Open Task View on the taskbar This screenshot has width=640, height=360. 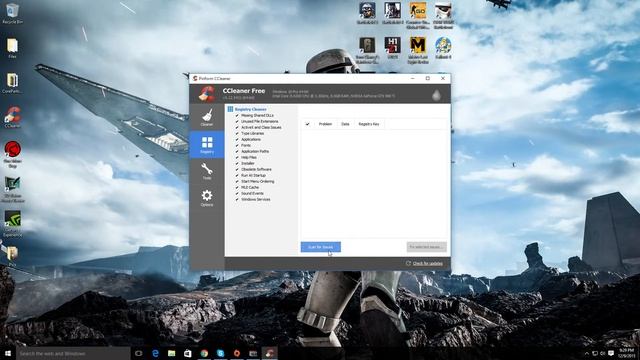click(x=139, y=353)
